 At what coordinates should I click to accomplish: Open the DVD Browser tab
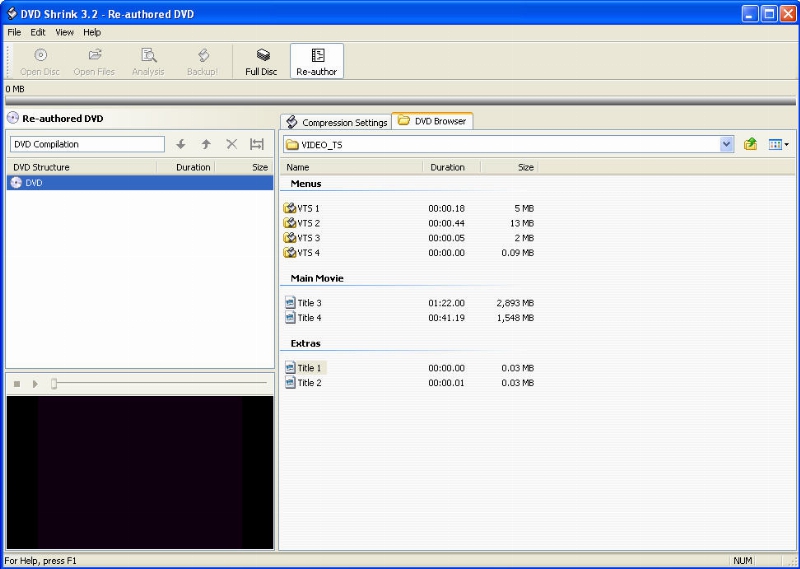coord(432,121)
